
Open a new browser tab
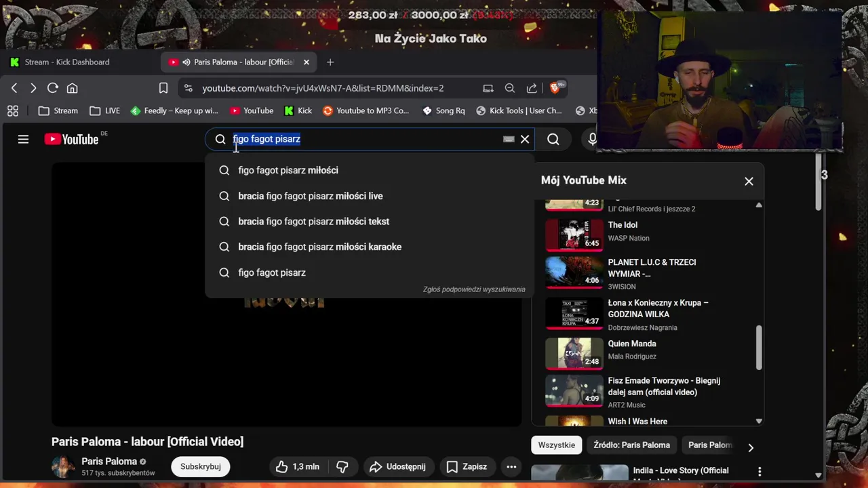[330, 62]
